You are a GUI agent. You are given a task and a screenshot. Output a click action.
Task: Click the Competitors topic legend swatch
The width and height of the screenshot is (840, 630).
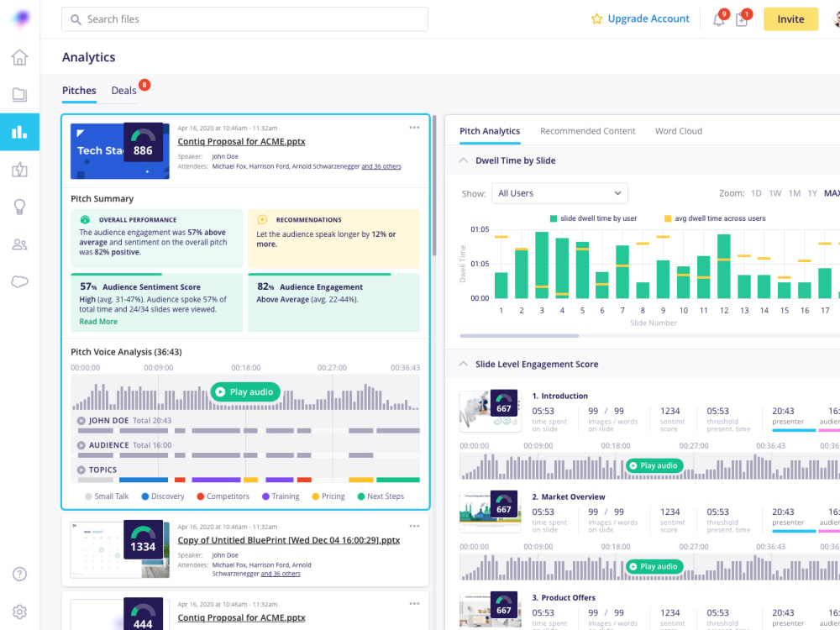[x=201, y=496]
